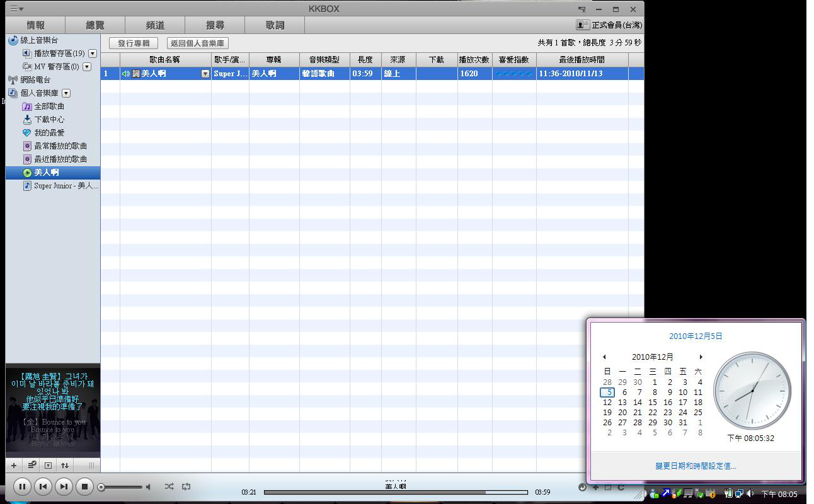
Task: Sort by 播放次數 column header
Action: [x=474, y=60]
